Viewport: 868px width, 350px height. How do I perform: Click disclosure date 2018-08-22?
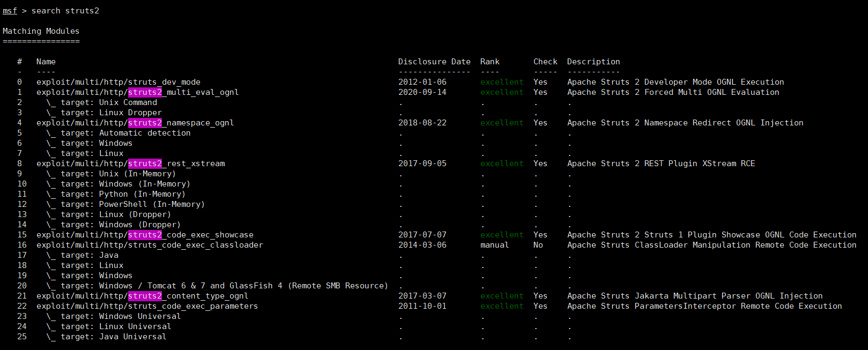pos(422,123)
